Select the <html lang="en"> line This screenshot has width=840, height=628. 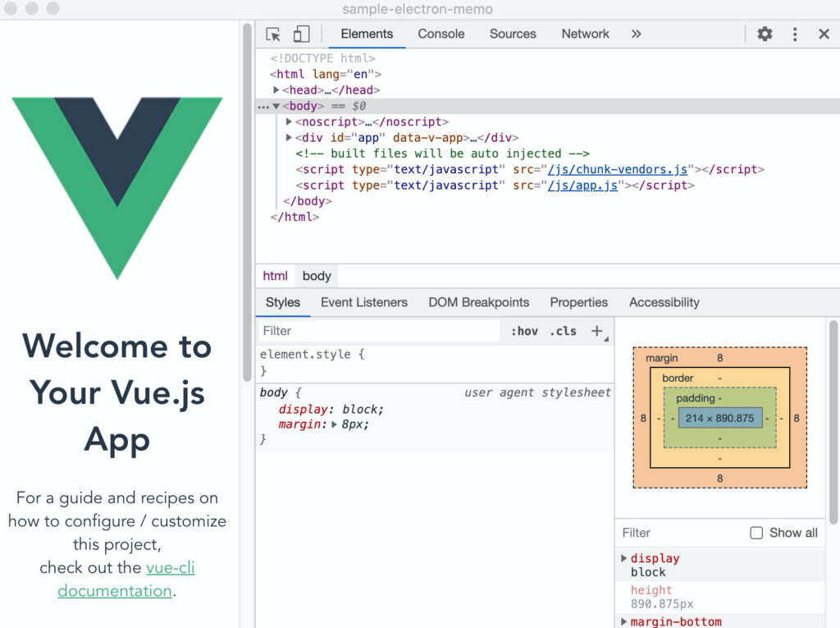point(326,74)
